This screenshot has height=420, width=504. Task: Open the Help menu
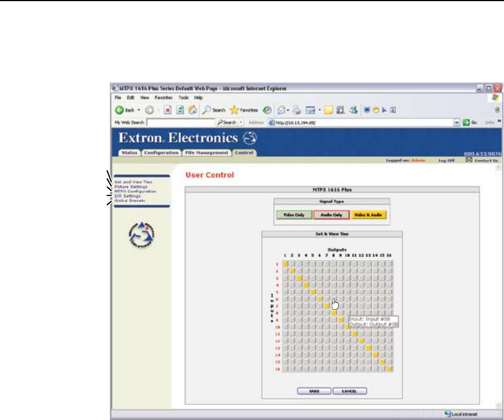[x=198, y=97]
